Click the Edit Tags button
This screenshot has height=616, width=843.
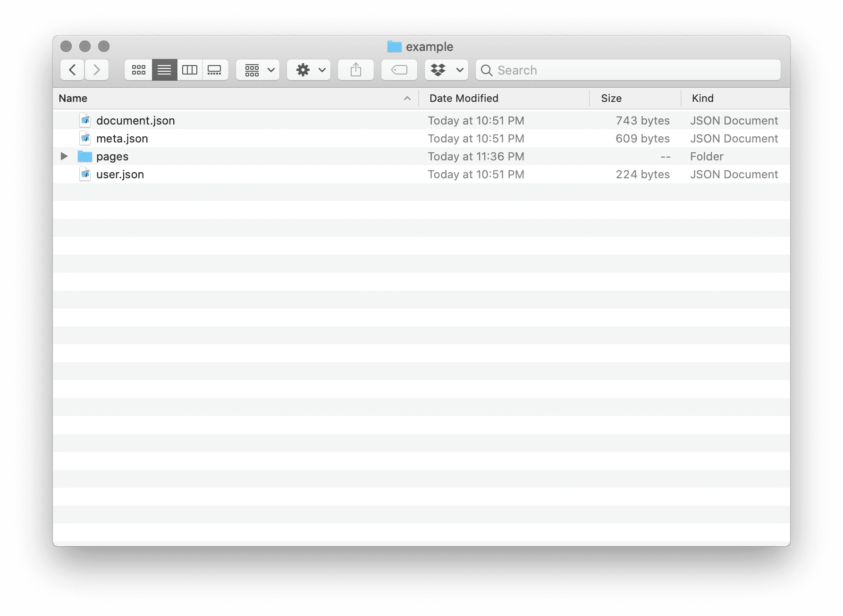(x=399, y=70)
